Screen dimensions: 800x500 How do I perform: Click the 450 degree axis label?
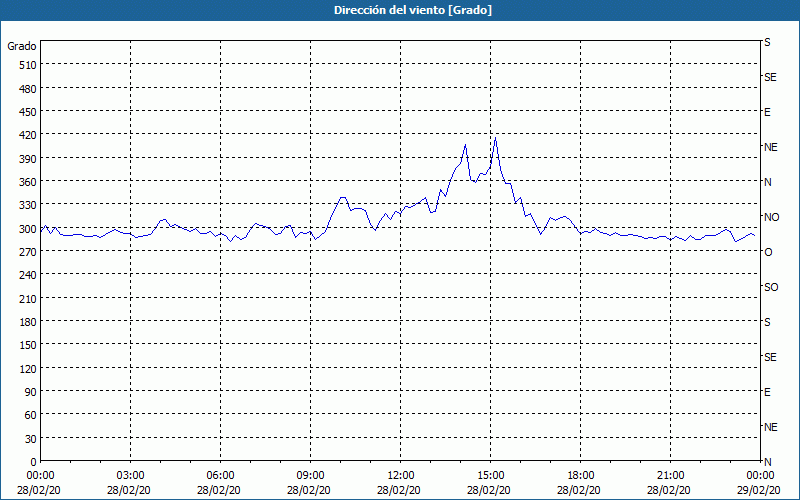(28, 112)
